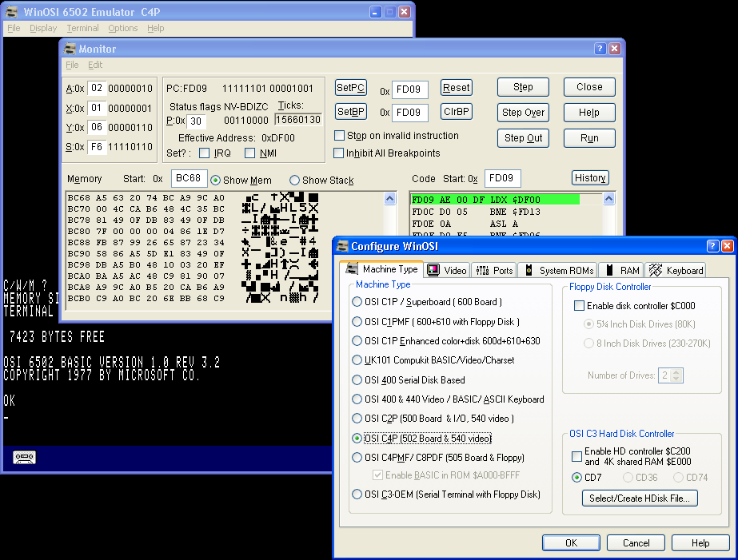This screenshot has width=738, height=560.
Task: Click the Configure WinOSI help question-mark icon
Action: coord(713,246)
